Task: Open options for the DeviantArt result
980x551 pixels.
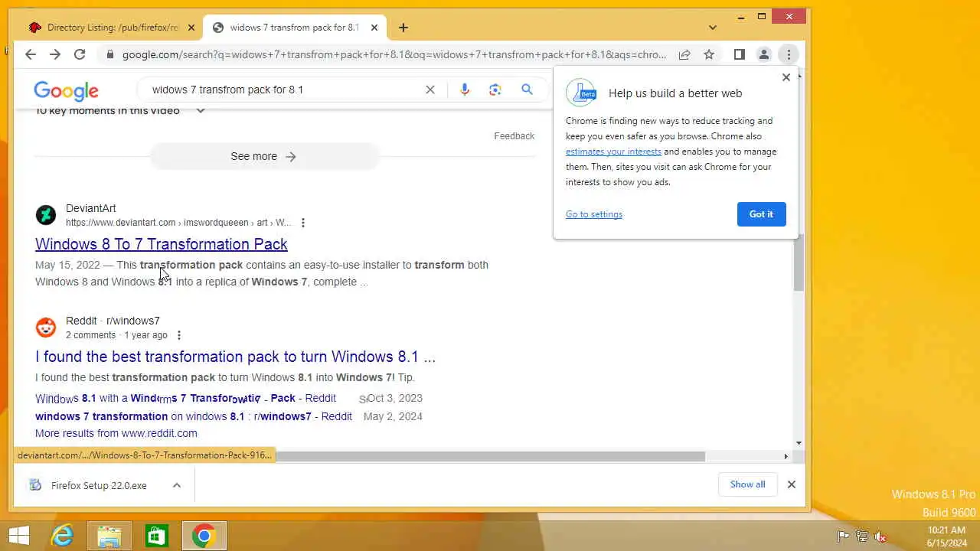Action: coord(303,223)
